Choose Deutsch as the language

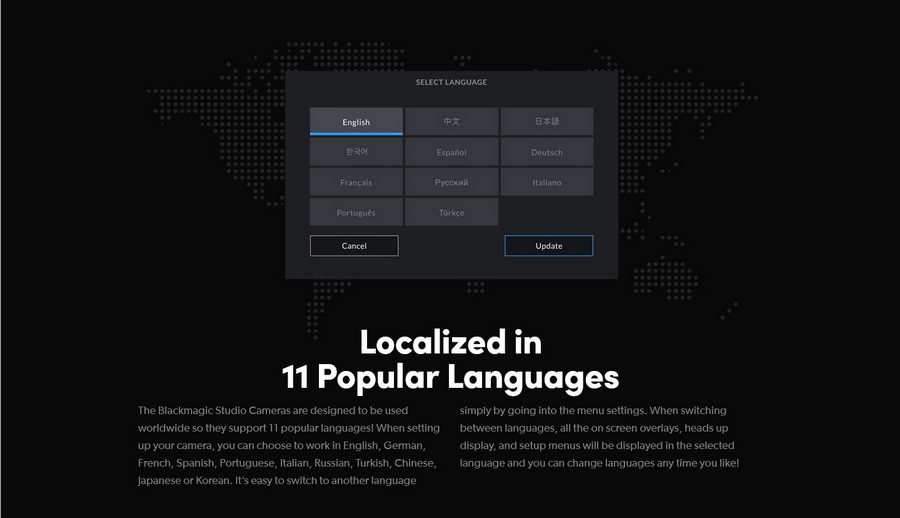coord(547,152)
